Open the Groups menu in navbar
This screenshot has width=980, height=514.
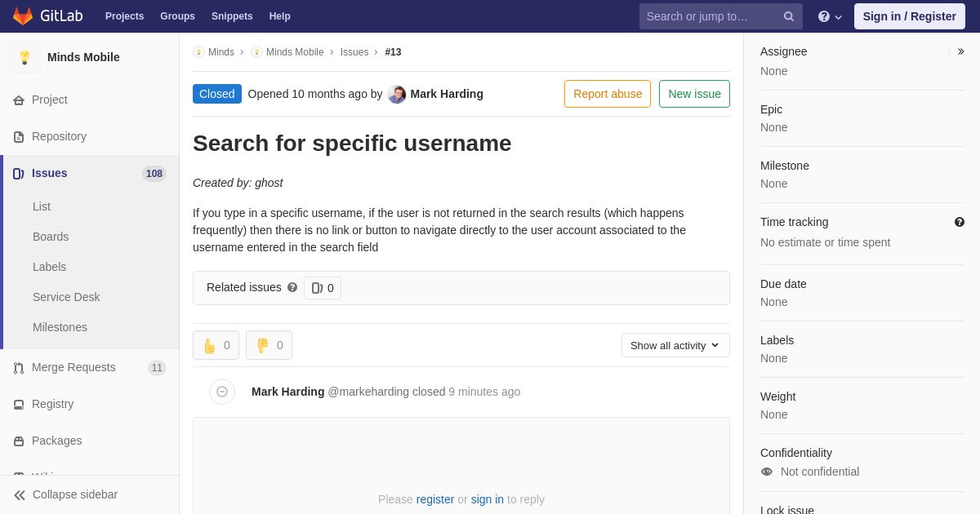pyautogui.click(x=177, y=16)
